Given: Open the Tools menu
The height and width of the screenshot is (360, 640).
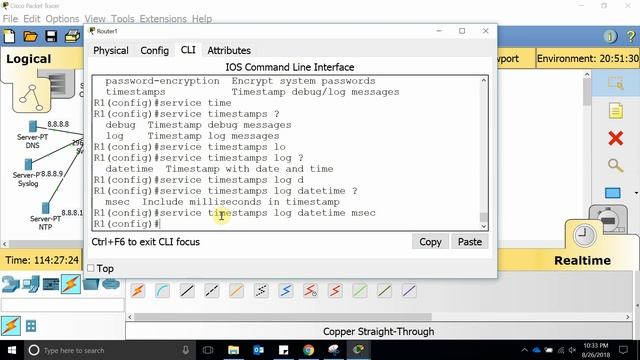Looking at the screenshot, I should [122, 19].
